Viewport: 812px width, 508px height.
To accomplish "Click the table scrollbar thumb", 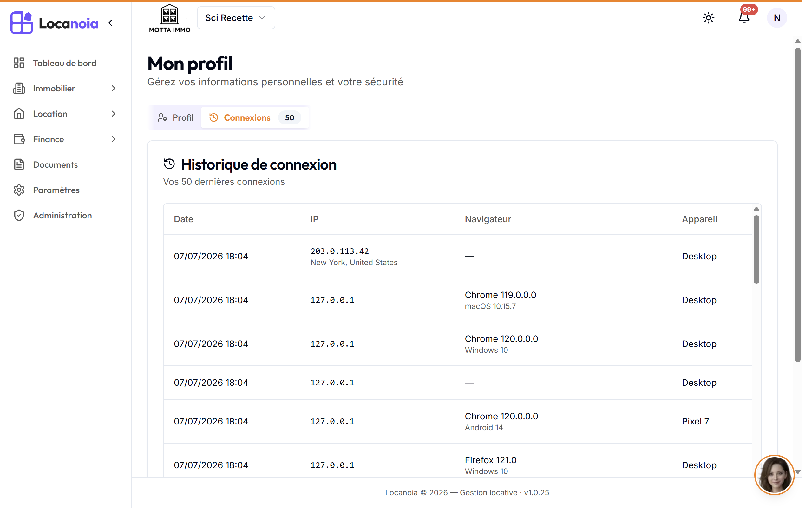I will [756, 249].
